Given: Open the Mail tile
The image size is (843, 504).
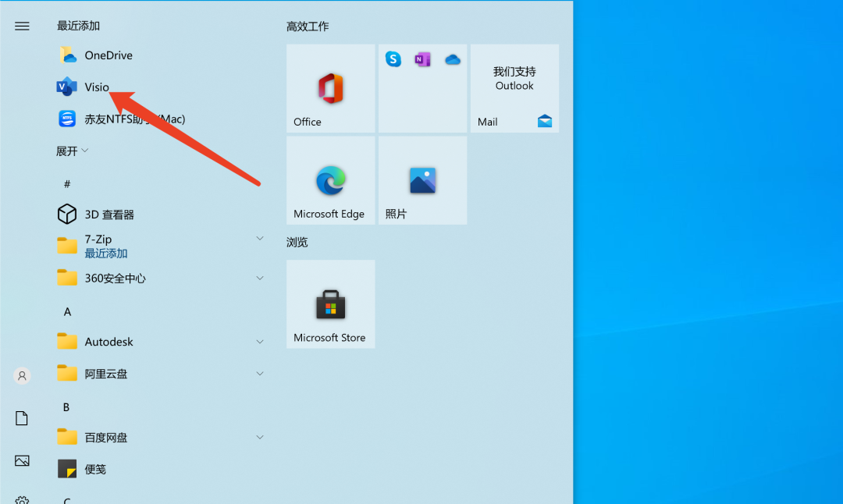Looking at the screenshot, I should [514, 88].
